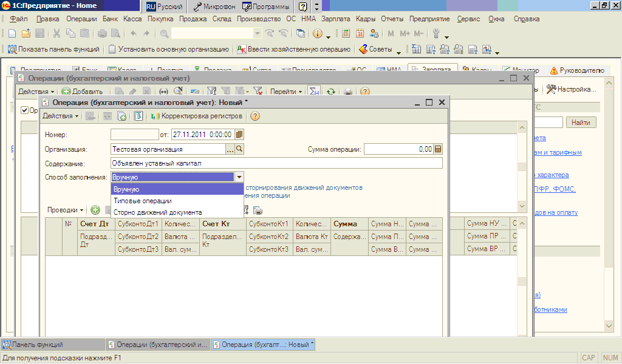The height and width of the screenshot is (364, 622).
Task: Open the Справка menu
Action: (x=527, y=19)
